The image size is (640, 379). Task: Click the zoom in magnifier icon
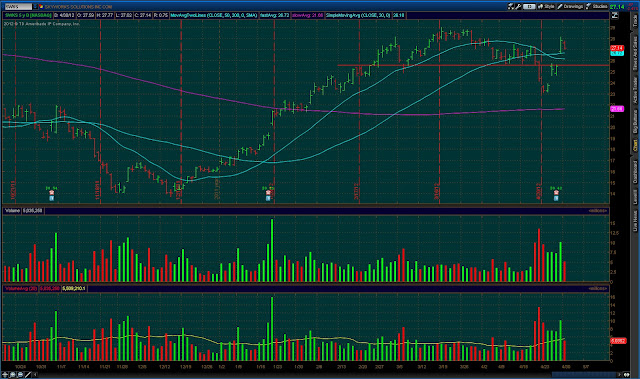[13, 375]
